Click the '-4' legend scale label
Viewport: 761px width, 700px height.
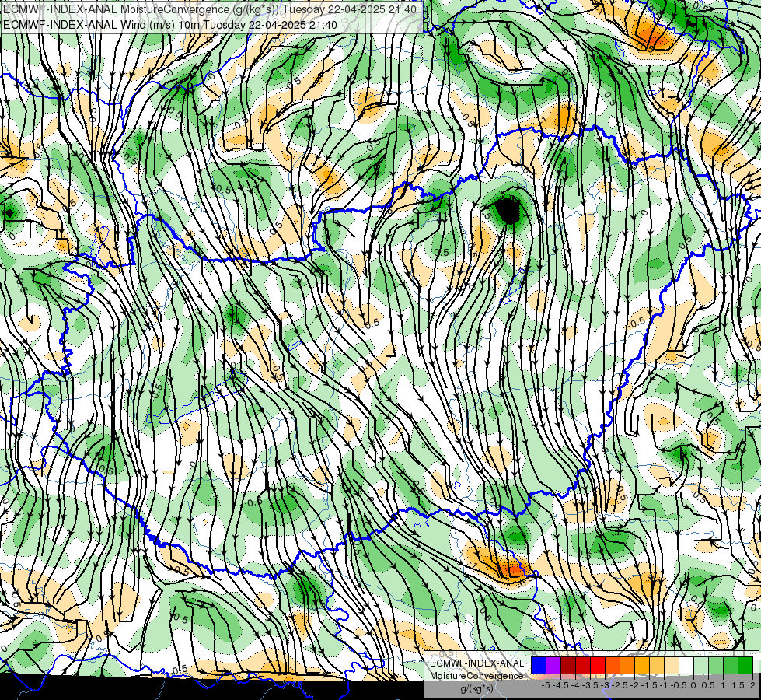(575, 685)
